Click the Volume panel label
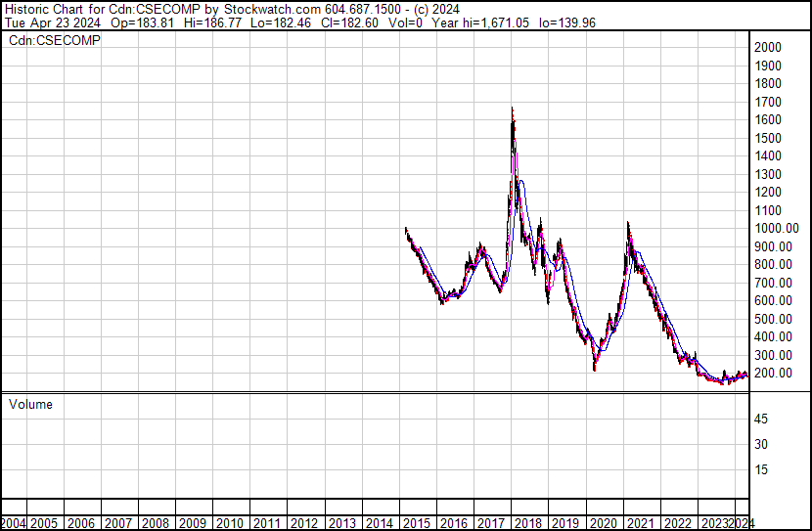The width and height of the screenshot is (812, 531). (x=31, y=404)
